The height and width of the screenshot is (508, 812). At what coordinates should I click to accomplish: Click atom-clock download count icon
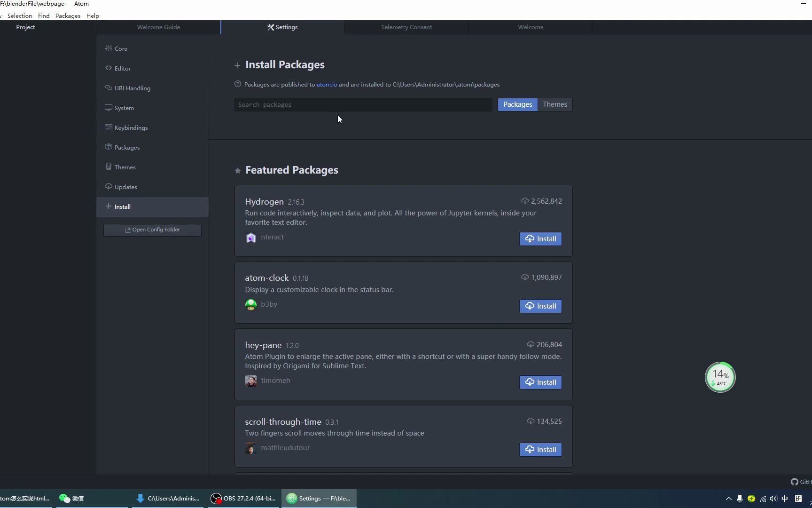coord(525,278)
